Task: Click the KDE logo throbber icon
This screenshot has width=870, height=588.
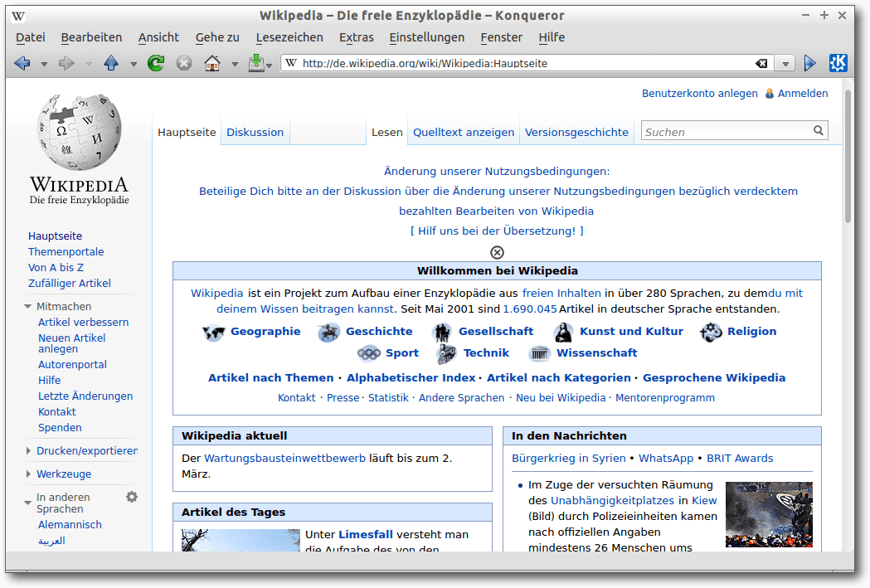Action: [838, 63]
